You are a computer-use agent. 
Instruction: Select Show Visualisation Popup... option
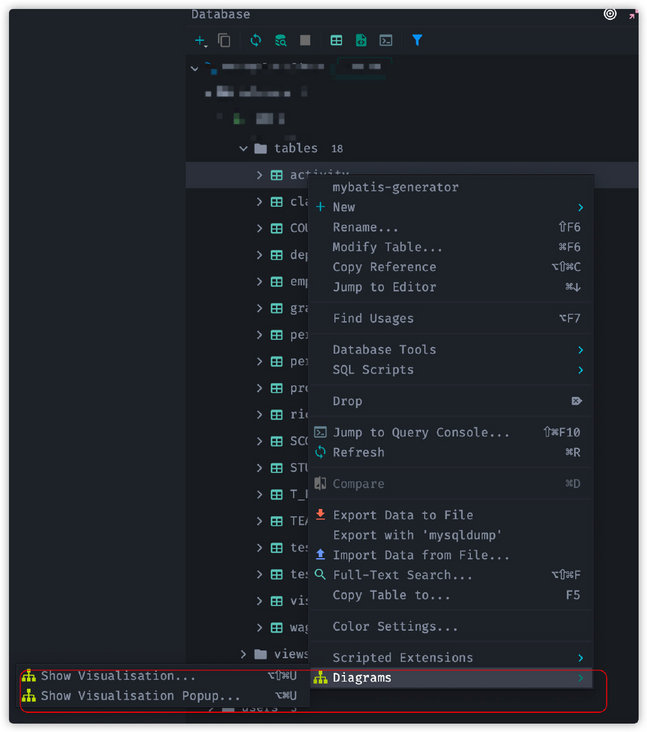click(140, 696)
